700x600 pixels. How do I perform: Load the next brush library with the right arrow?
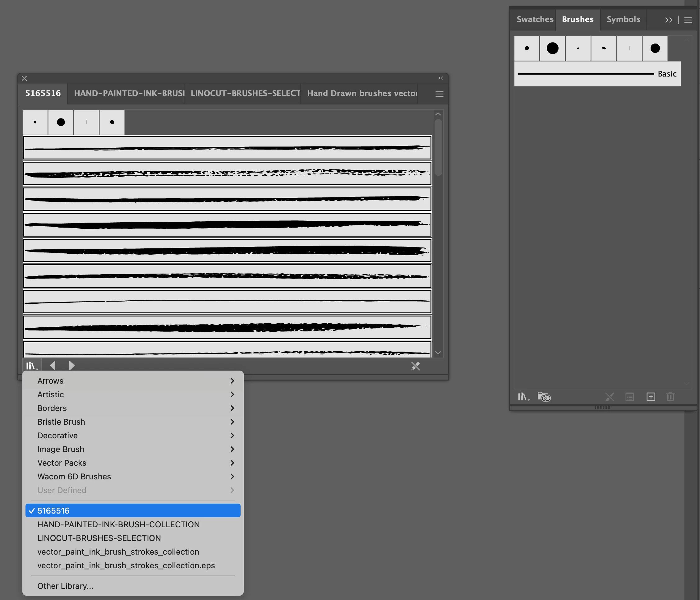tap(71, 366)
